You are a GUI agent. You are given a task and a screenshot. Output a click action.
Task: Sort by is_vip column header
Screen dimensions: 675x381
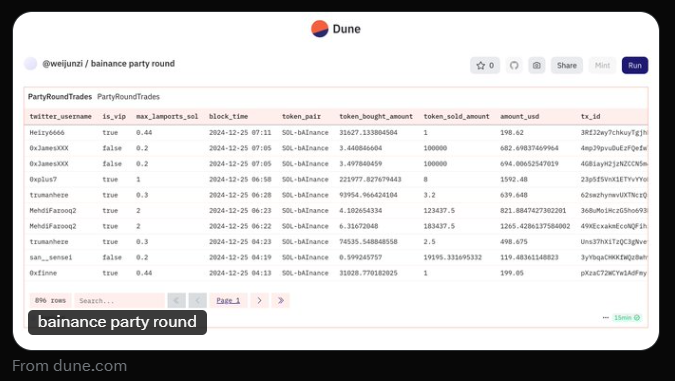point(114,117)
